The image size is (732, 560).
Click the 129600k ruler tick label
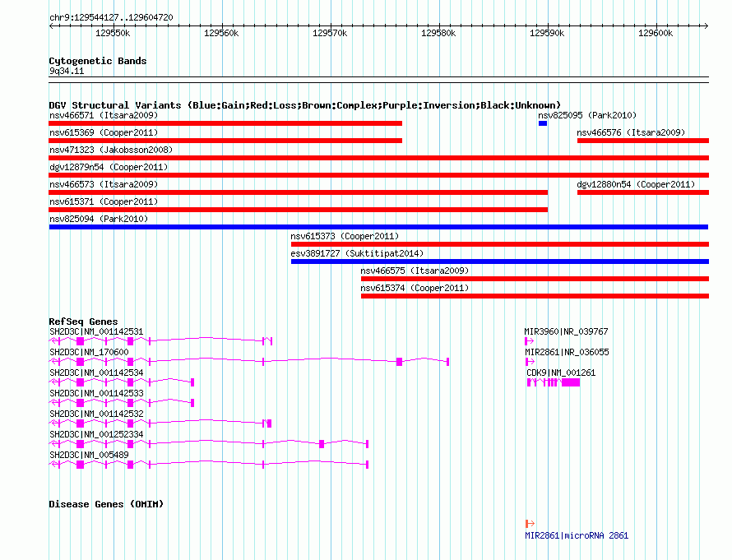[656, 33]
